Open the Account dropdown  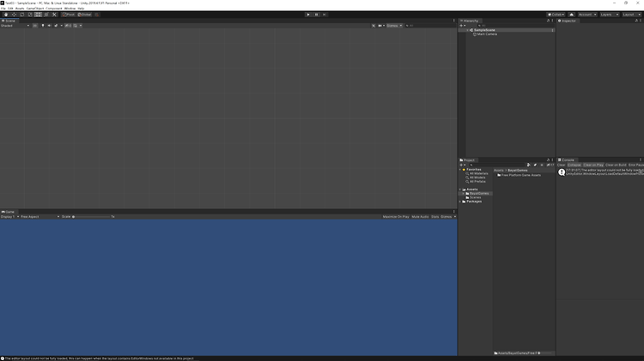pos(587,15)
